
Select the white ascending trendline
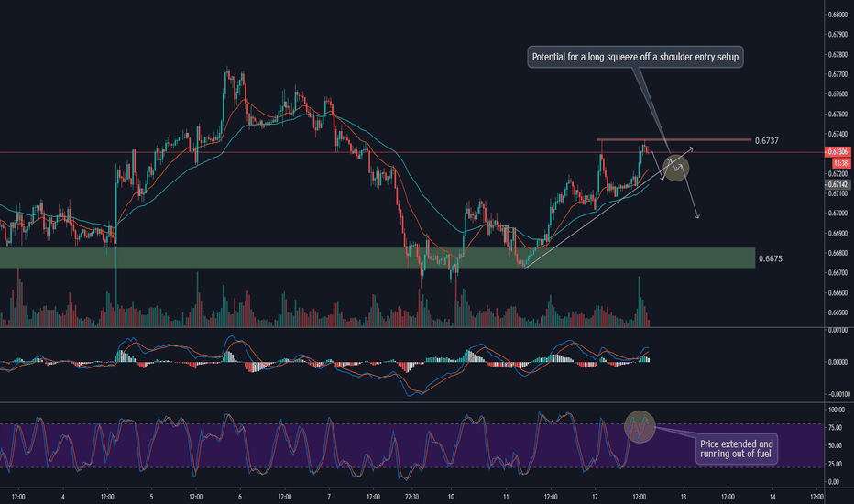click(x=586, y=226)
